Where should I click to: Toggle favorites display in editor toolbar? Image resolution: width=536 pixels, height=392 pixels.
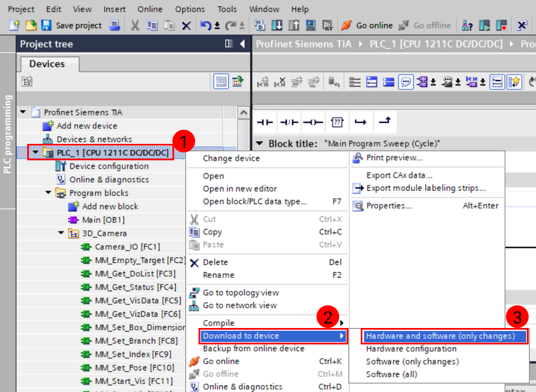(514, 82)
